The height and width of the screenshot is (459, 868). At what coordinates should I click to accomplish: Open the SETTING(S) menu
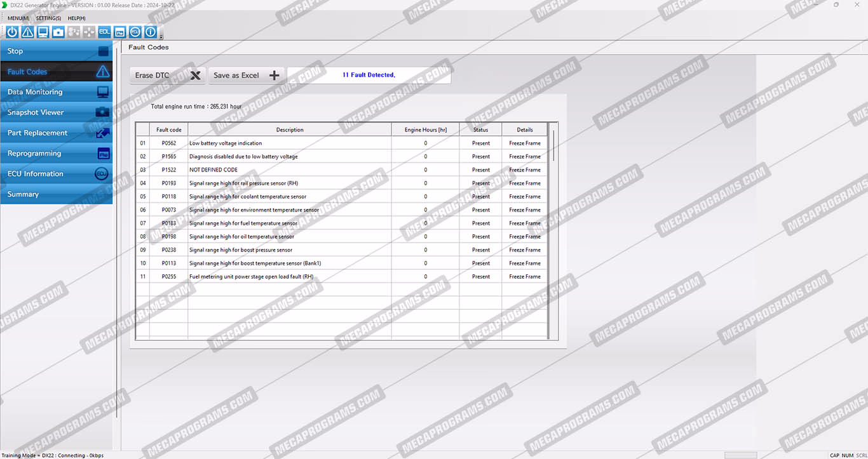[48, 18]
